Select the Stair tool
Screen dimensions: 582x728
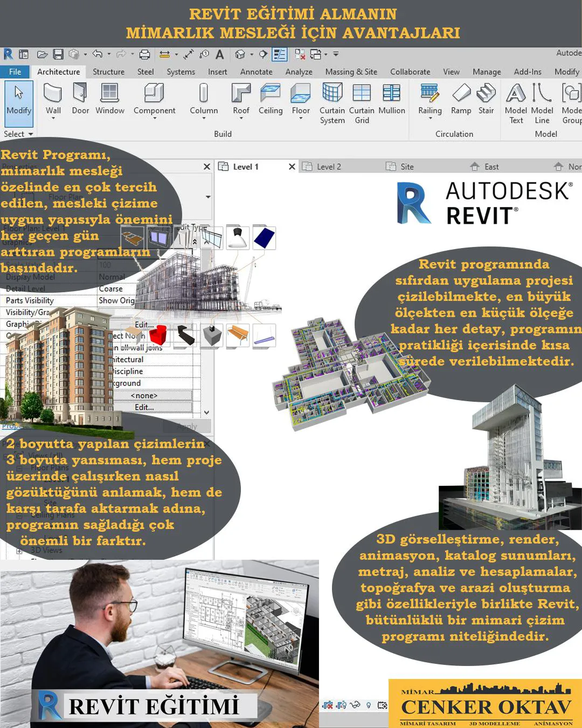[486, 100]
